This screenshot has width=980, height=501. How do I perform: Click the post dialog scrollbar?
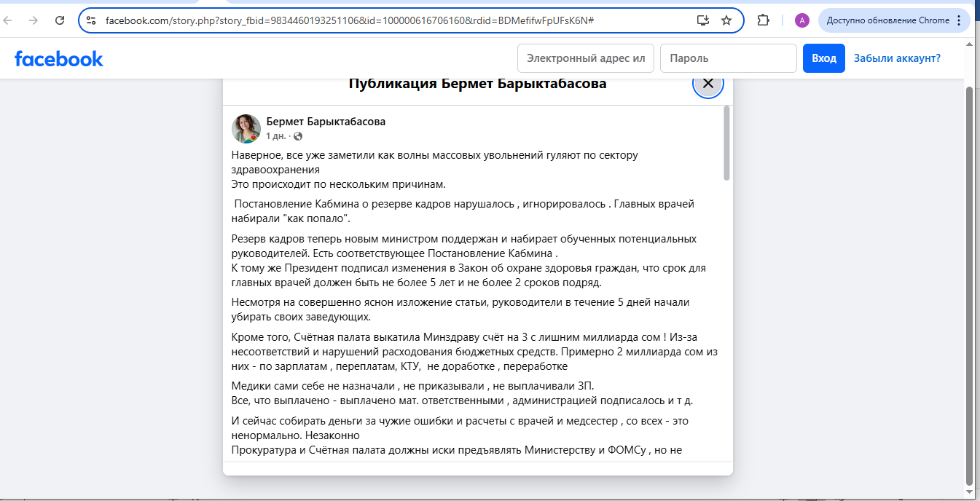click(x=726, y=143)
